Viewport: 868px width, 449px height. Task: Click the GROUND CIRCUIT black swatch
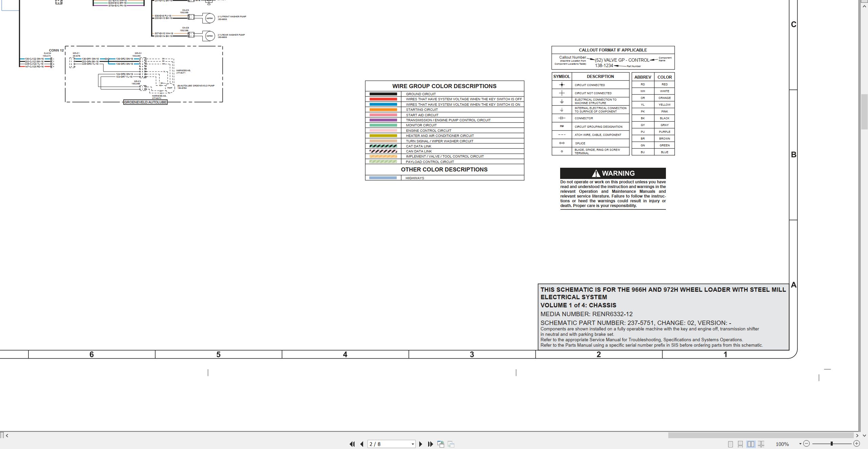pos(383,94)
